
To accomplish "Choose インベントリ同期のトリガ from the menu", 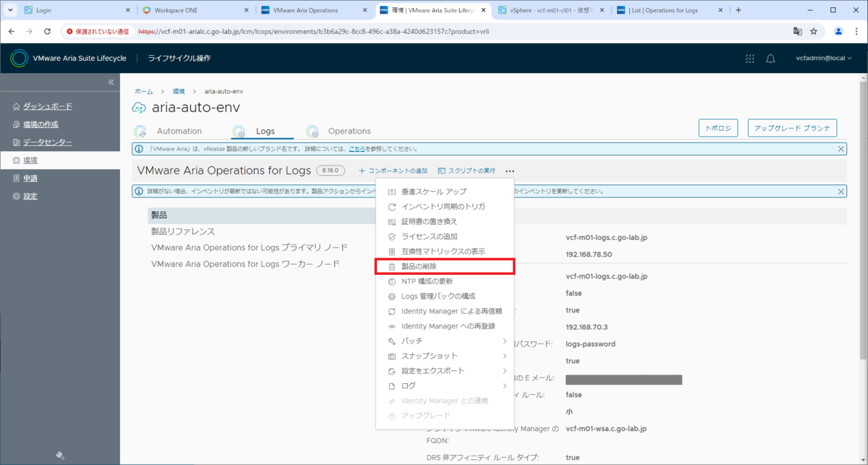I will pos(445,206).
